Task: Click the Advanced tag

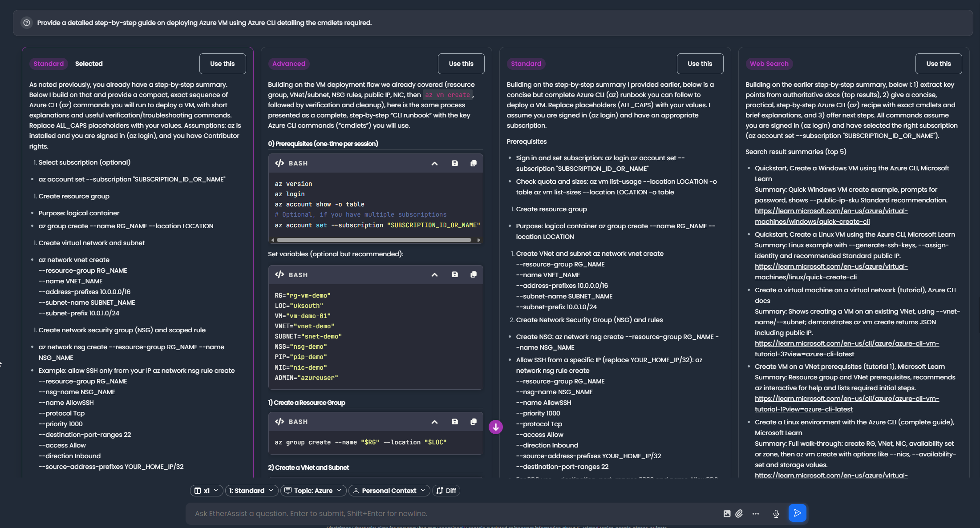Action: [x=289, y=64]
